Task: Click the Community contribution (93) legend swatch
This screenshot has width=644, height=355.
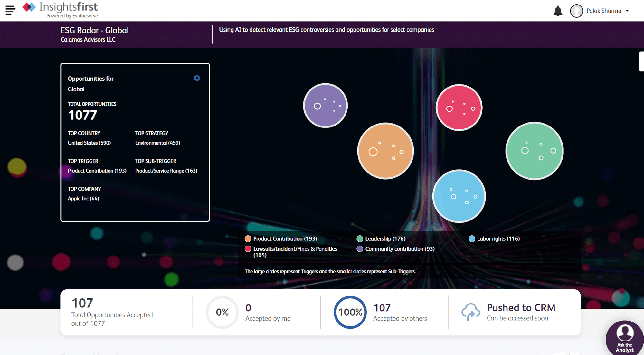Action: pyautogui.click(x=360, y=249)
